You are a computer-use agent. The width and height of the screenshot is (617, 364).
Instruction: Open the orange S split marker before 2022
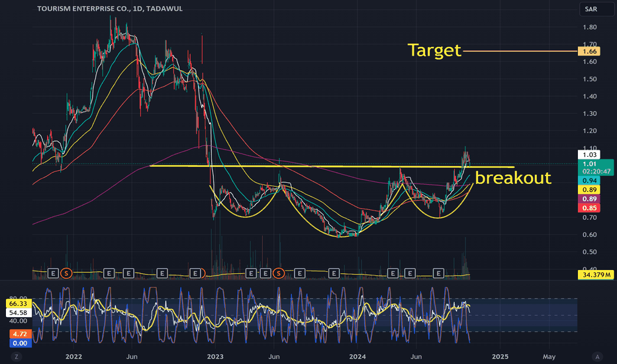[66, 273]
